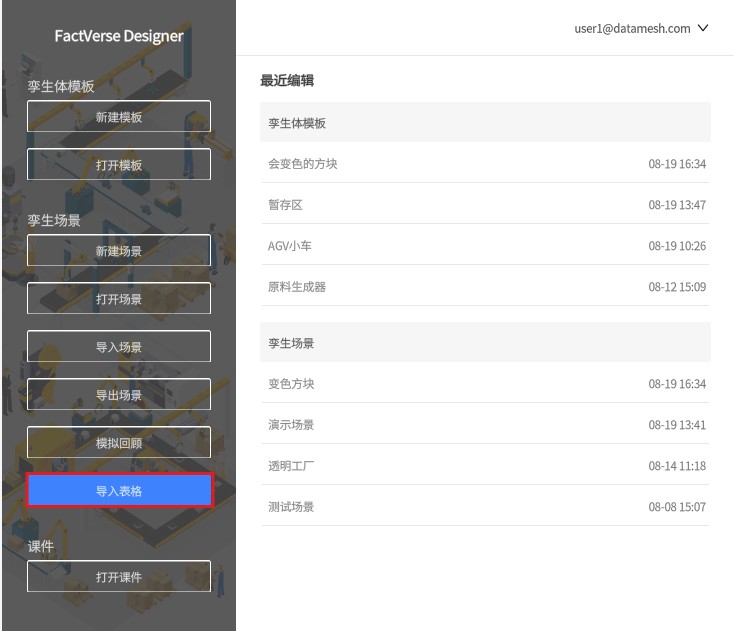Viewport: 734px width, 631px height.
Task: Click the 08-14 11:18 timestamp
Action: (677, 466)
